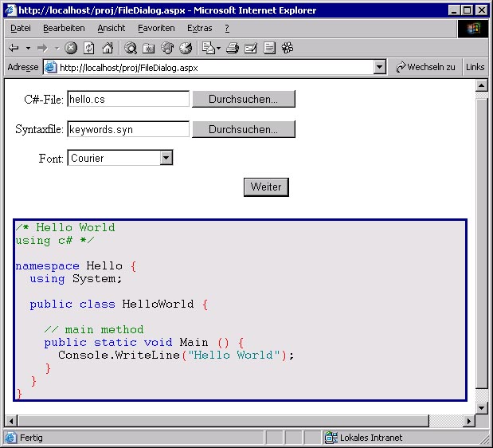Click the Windows logo throbber
This screenshot has width=493, height=448.
click(473, 29)
